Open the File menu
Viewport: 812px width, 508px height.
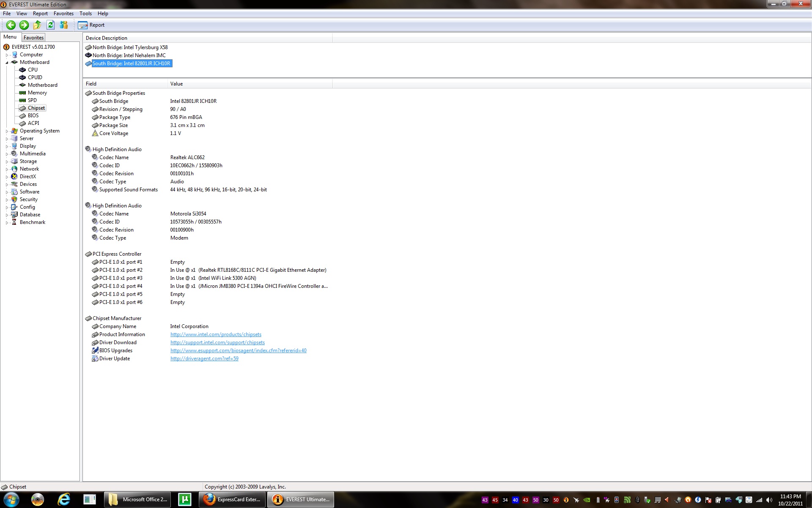tap(7, 14)
